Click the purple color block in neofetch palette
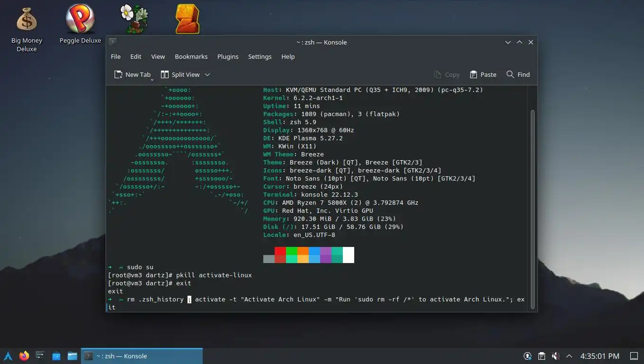 click(x=326, y=255)
